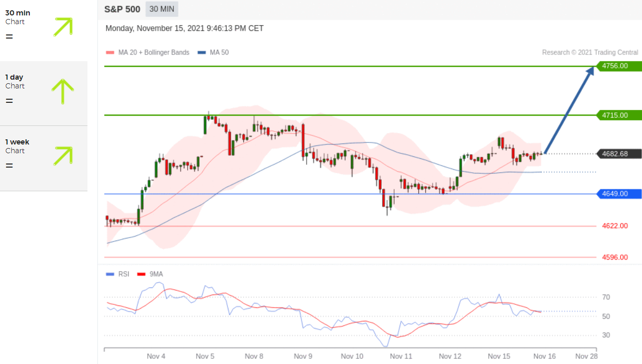Click the 1 week diagonal up arrow icon
Viewport: 642px width, 364px height.
coord(63,156)
